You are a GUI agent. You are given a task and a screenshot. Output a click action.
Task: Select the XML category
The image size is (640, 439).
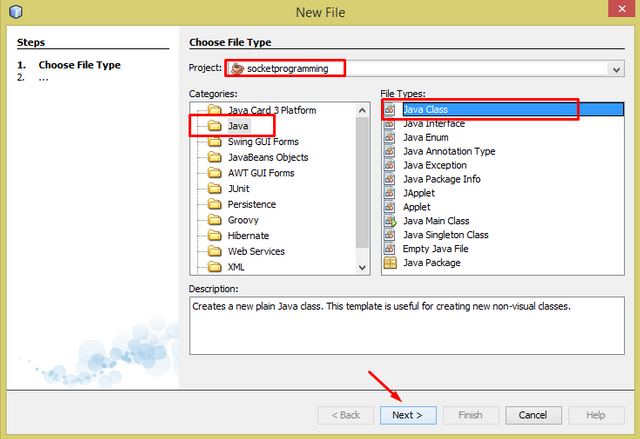pos(236,267)
